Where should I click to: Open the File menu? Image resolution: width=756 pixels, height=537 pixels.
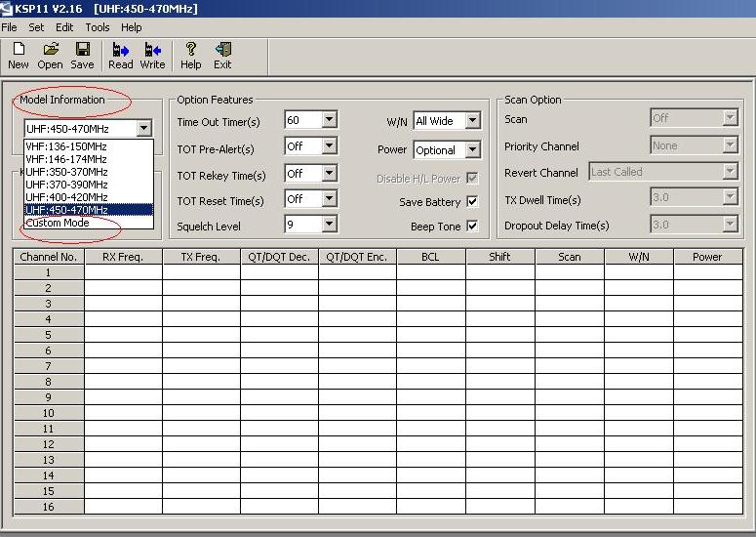pyautogui.click(x=9, y=27)
